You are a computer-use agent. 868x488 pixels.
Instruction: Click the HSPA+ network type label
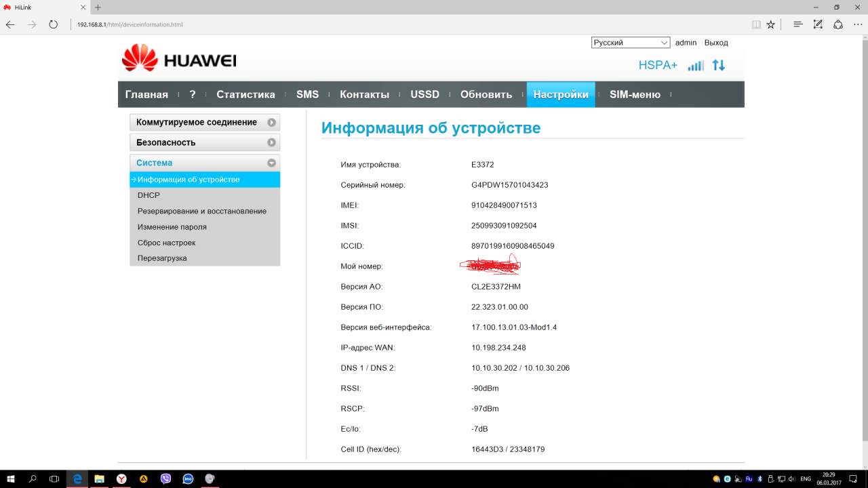[658, 65]
